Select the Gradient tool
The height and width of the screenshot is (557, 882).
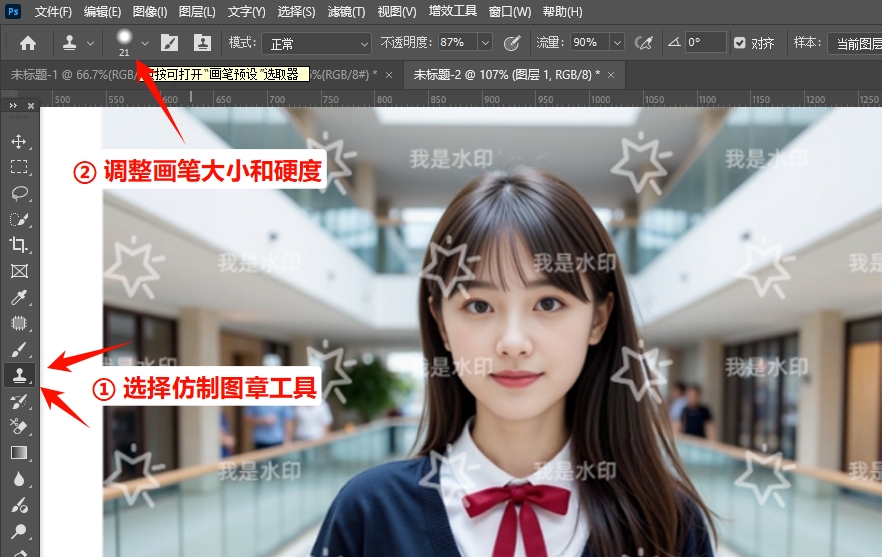coord(19,453)
